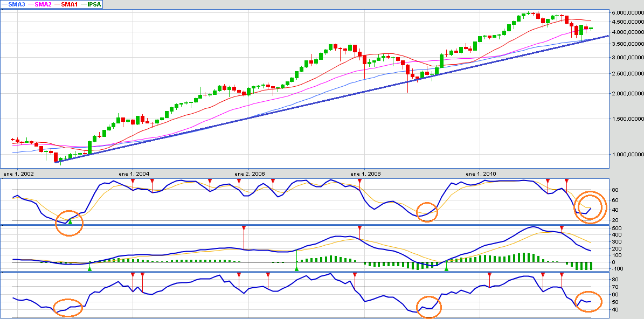Click the middle orange circle in top oscillator
The width and height of the screenshot is (644, 319).
(427, 212)
